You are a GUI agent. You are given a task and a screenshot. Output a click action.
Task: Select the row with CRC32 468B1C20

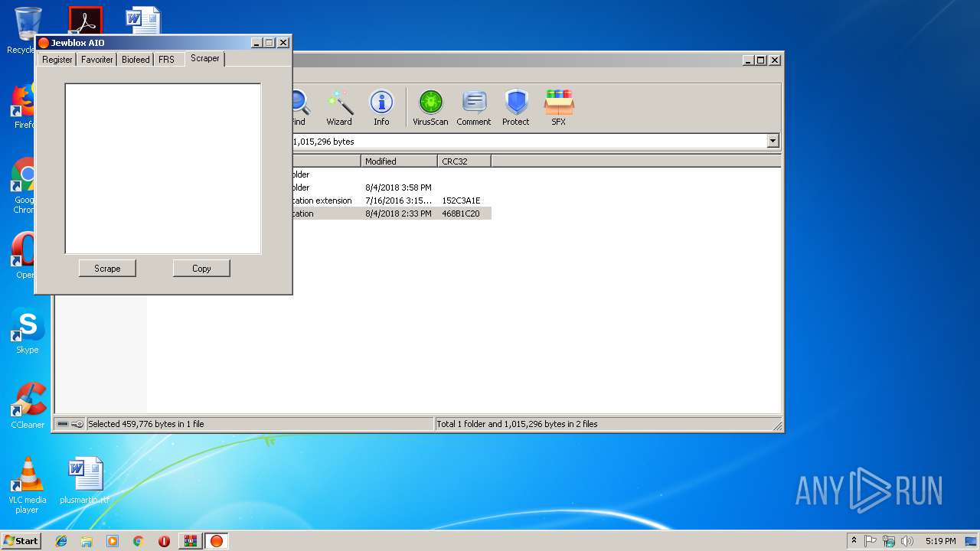coord(390,214)
